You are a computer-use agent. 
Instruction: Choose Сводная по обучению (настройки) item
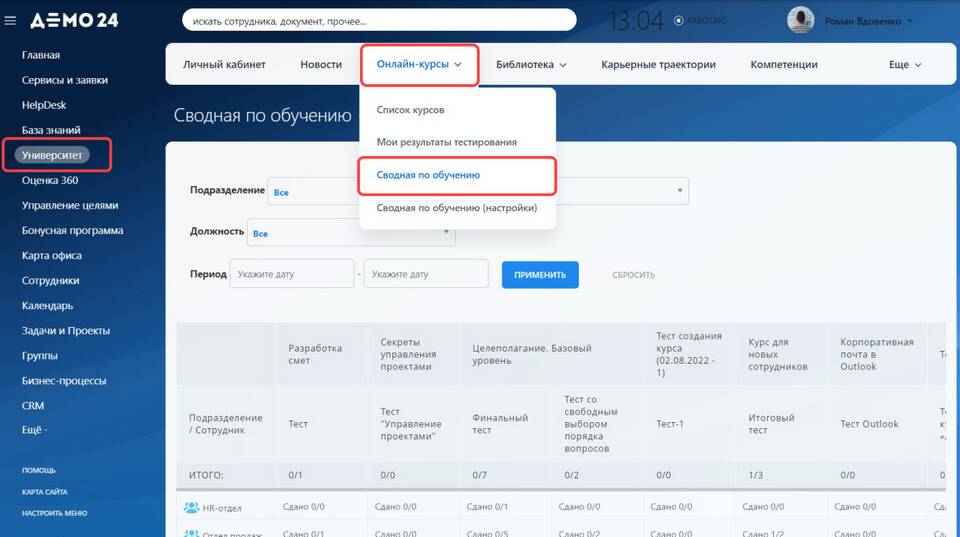point(456,208)
